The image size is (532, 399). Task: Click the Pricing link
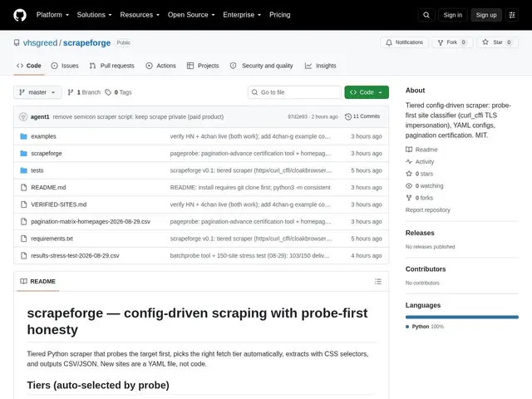[x=280, y=15]
